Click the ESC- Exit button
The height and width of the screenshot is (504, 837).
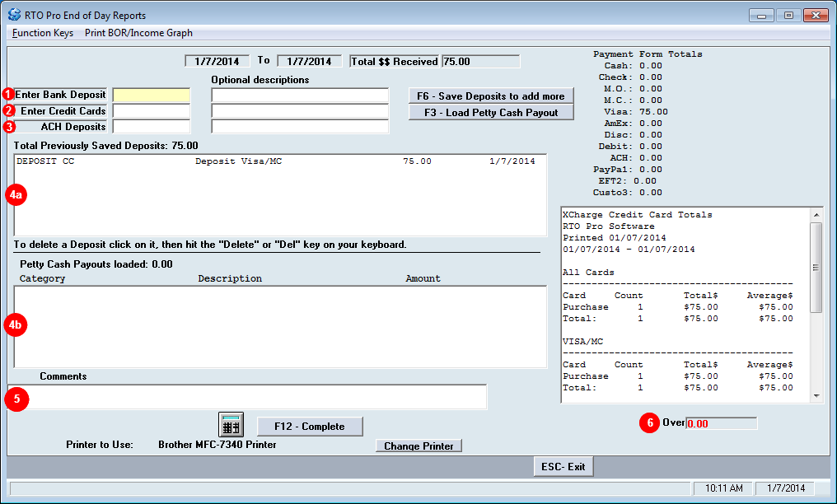click(563, 466)
